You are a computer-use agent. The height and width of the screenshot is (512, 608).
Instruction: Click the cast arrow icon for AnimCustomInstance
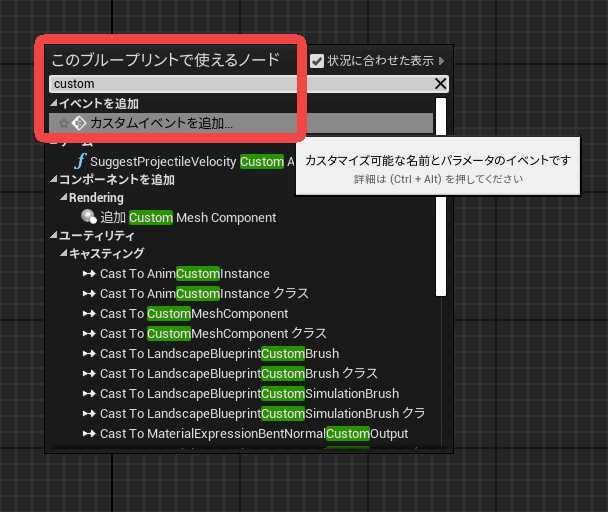tap(89, 274)
